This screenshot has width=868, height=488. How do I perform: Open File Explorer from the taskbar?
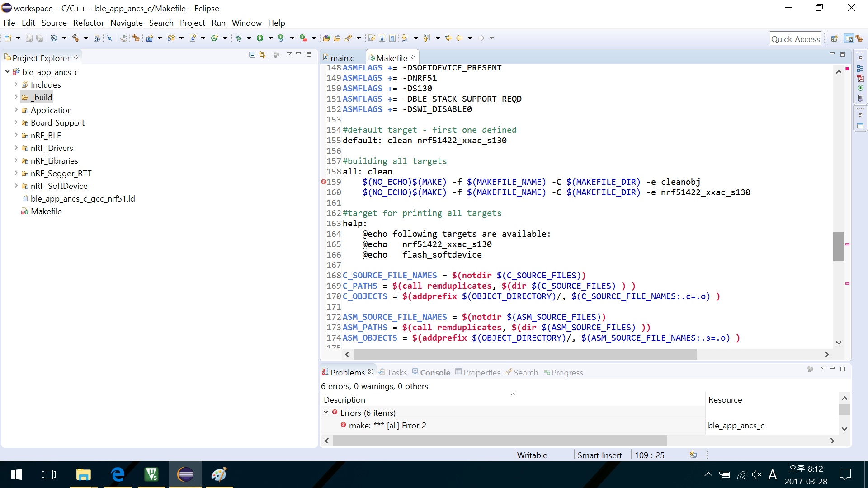[x=84, y=474]
